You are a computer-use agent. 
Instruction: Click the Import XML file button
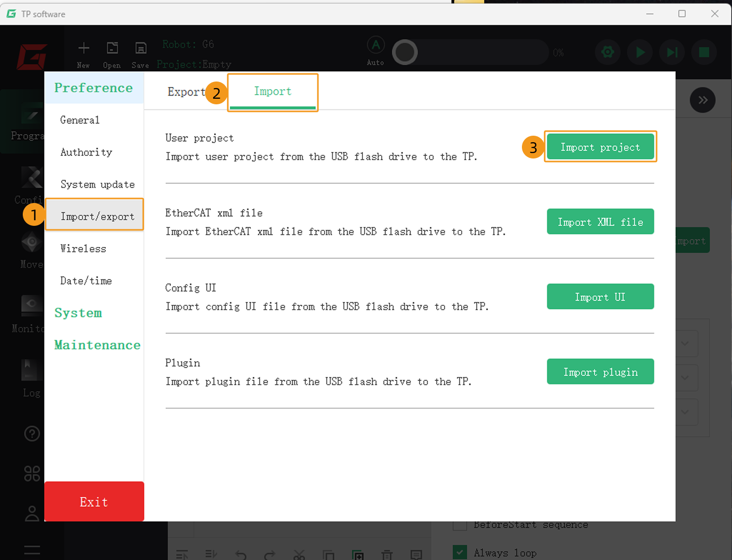pos(600,222)
